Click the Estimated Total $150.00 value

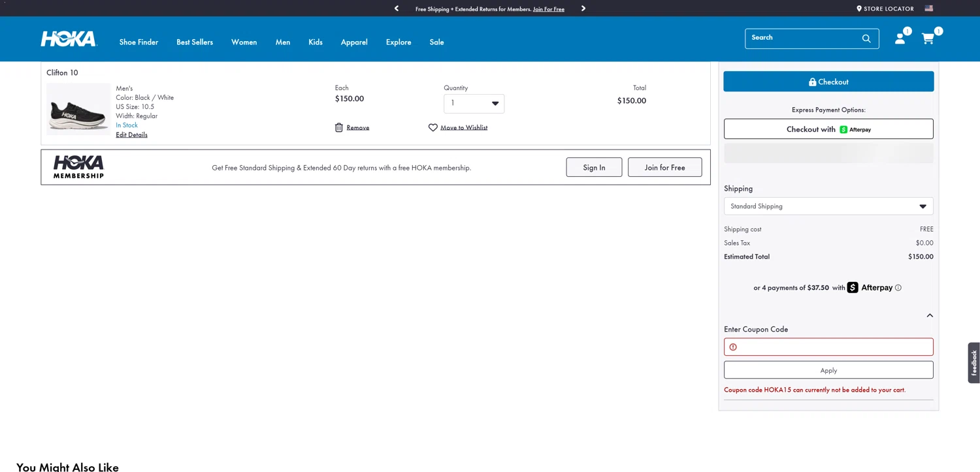[x=921, y=257]
